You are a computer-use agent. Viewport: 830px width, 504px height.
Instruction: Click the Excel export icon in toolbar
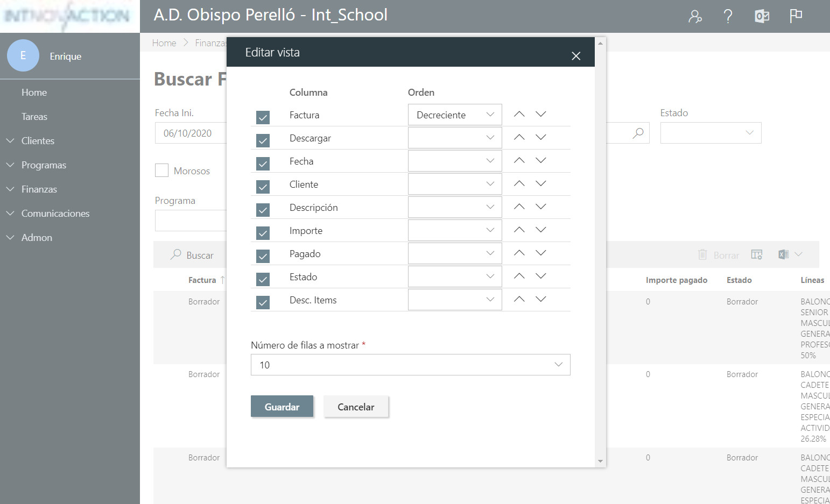(x=783, y=254)
